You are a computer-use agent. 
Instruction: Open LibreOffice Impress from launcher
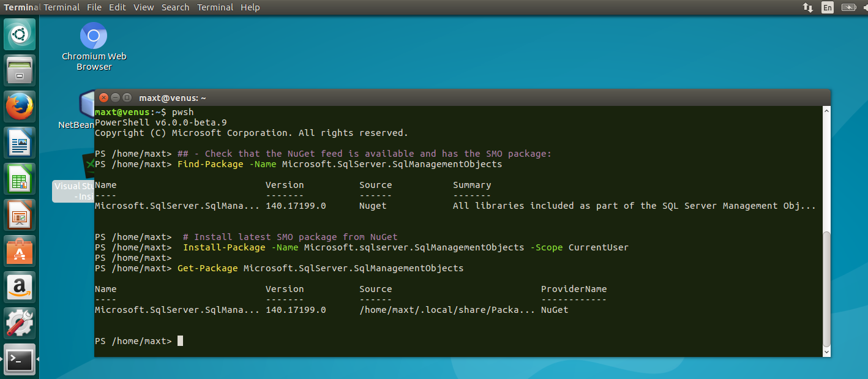(x=20, y=215)
